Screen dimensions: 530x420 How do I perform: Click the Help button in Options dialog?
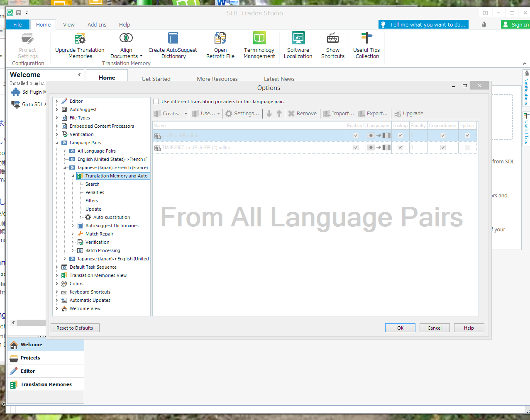coord(469,328)
